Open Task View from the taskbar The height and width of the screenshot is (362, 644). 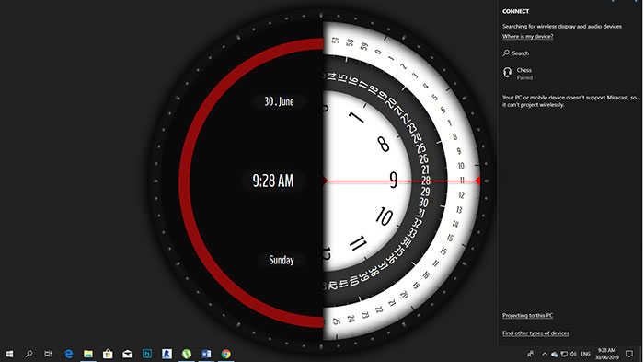click(x=48, y=354)
